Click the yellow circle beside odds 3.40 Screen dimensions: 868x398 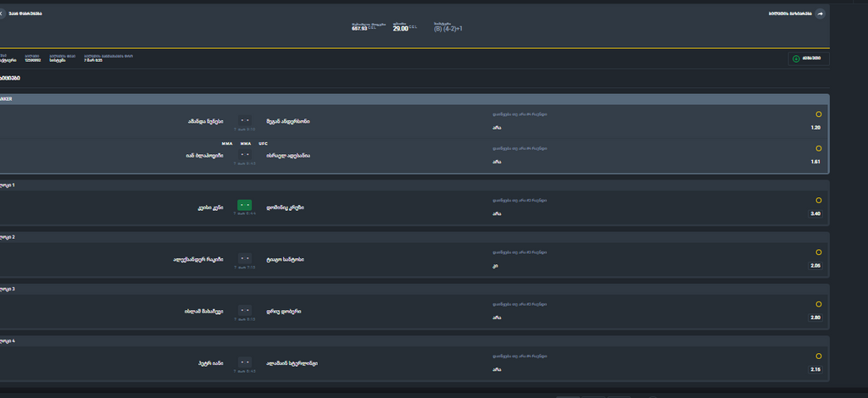[818, 201]
